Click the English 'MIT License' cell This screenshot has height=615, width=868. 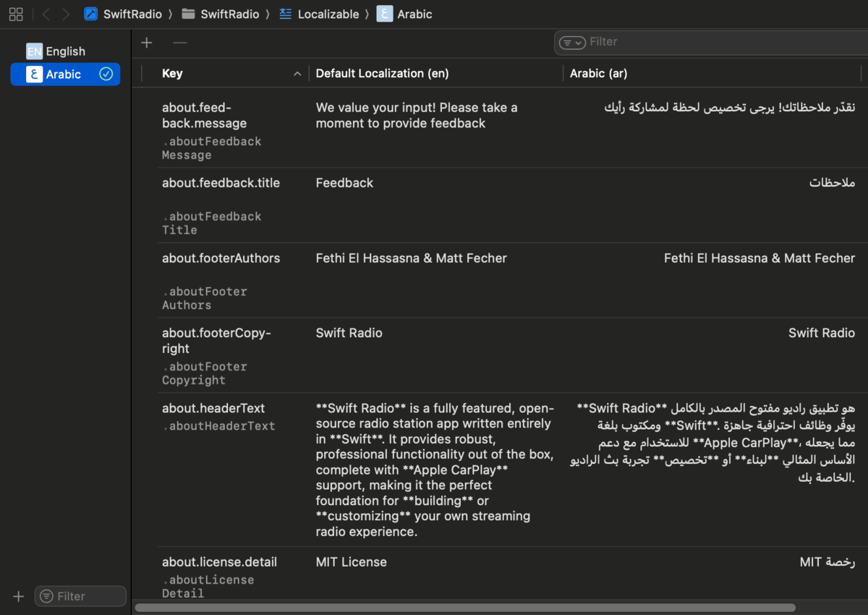352,561
